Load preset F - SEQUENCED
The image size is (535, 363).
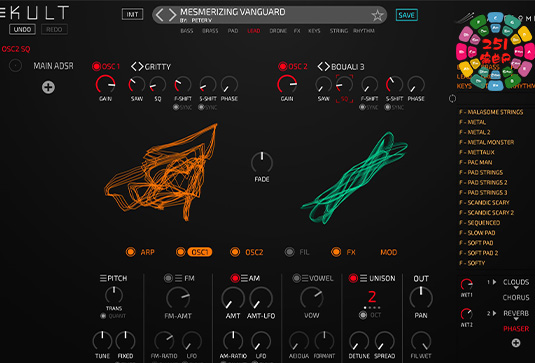click(x=479, y=223)
